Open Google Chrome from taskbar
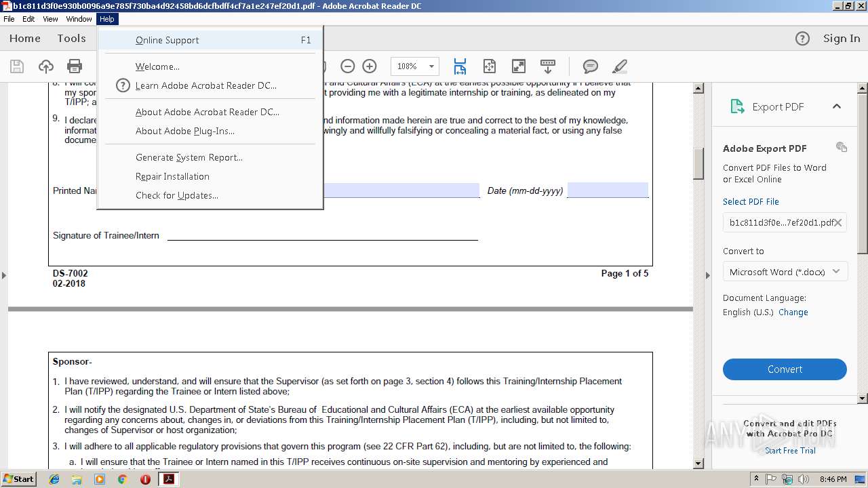The width and height of the screenshot is (868, 488). click(122, 479)
